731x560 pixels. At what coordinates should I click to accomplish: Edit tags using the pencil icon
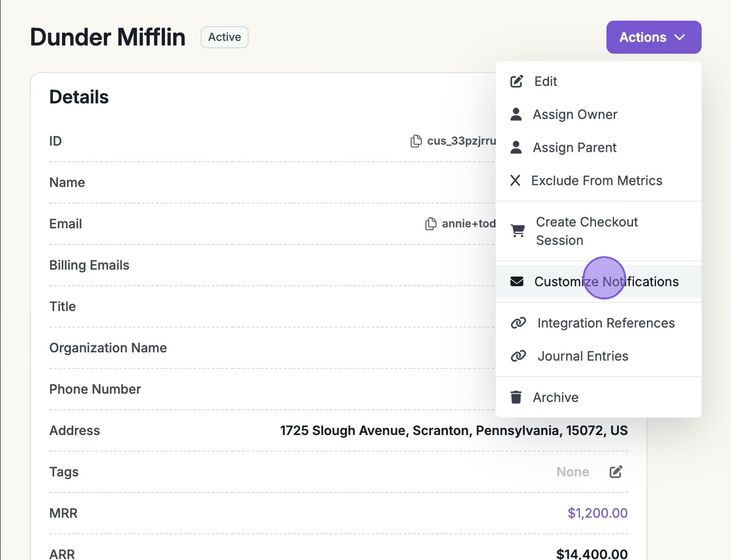point(616,472)
